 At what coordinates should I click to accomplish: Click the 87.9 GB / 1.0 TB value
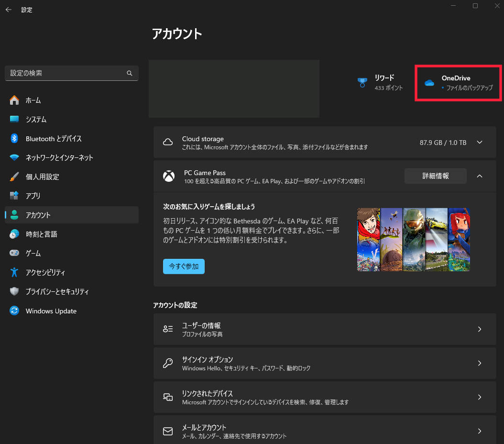[x=443, y=143]
